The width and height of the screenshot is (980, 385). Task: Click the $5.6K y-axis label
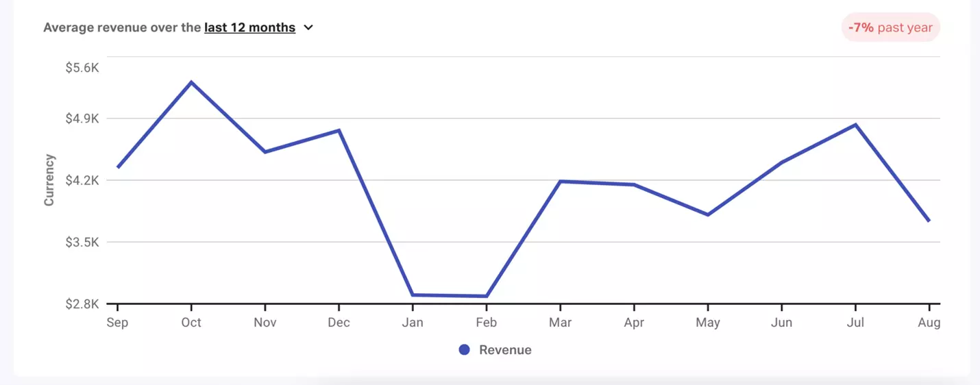[82, 68]
